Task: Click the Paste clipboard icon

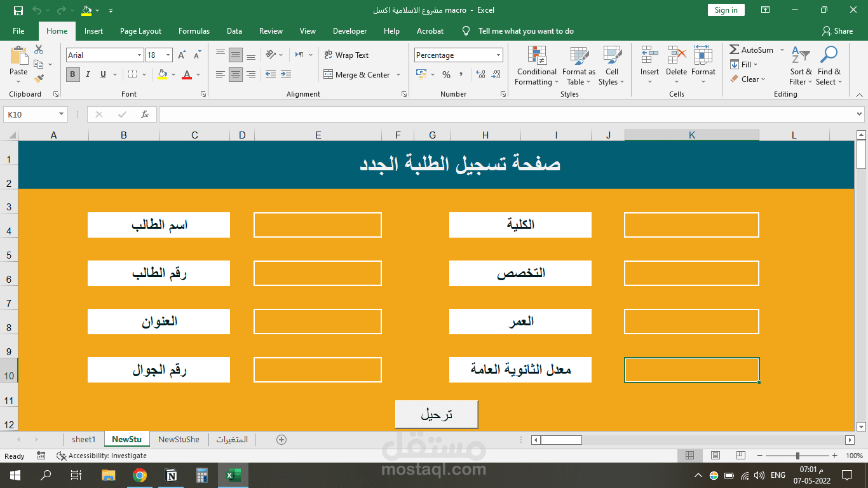Action: (18, 56)
